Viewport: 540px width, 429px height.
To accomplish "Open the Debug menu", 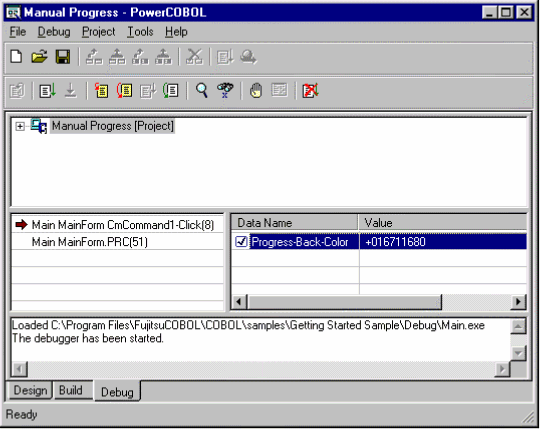I will pos(54,32).
